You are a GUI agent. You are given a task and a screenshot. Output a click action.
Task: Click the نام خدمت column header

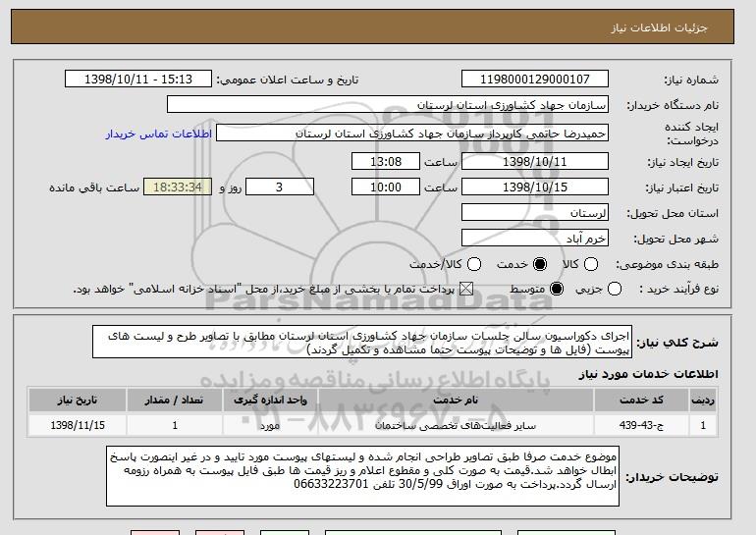tap(456, 401)
